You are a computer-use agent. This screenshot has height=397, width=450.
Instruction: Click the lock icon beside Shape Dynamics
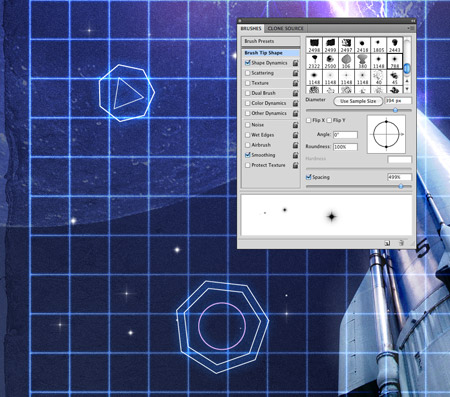[x=295, y=63]
